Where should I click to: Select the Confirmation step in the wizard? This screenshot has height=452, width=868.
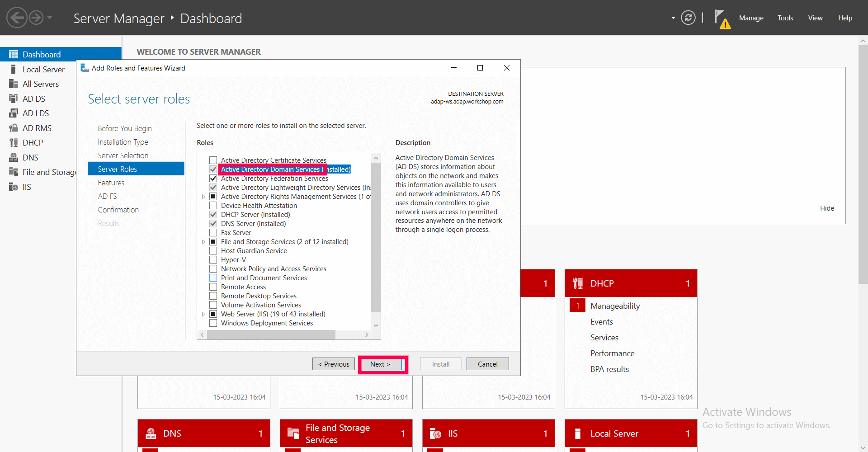(x=118, y=209)
